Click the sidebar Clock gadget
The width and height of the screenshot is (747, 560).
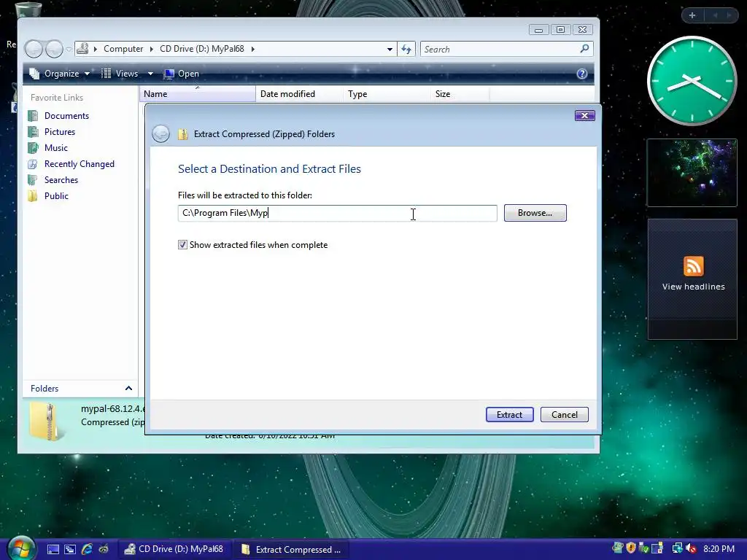coord(692,82)
